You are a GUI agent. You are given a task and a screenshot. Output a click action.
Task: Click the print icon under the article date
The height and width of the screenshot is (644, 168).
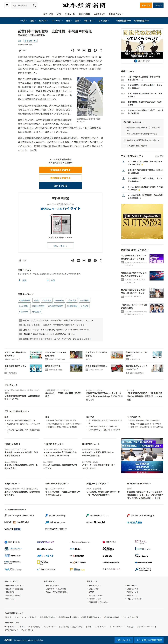pos(73,50)
